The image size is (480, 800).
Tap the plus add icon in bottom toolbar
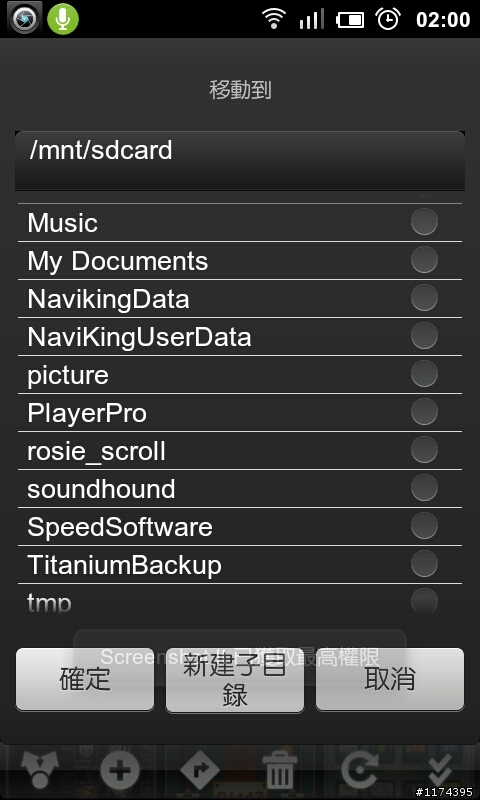pos(120,770)
